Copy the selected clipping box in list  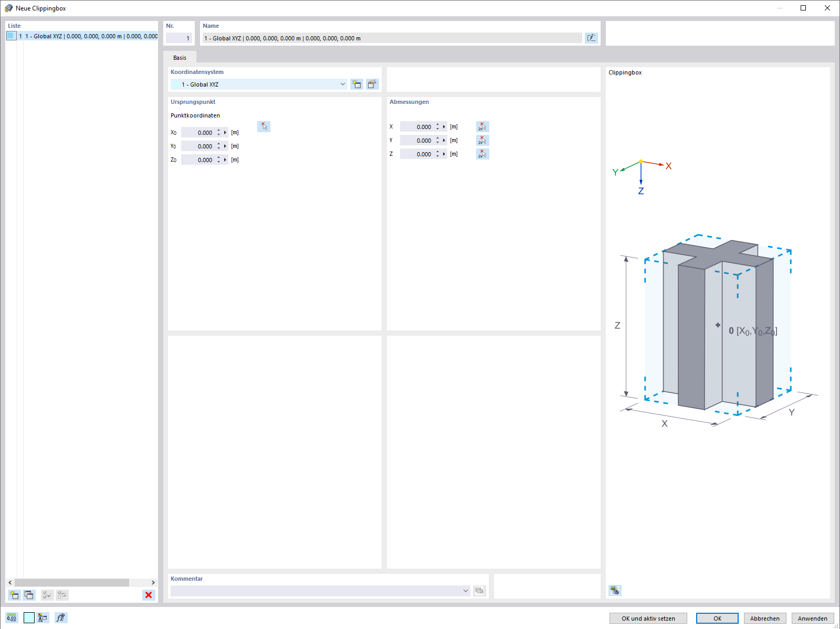pyautogui.click(x=29, y=595)
